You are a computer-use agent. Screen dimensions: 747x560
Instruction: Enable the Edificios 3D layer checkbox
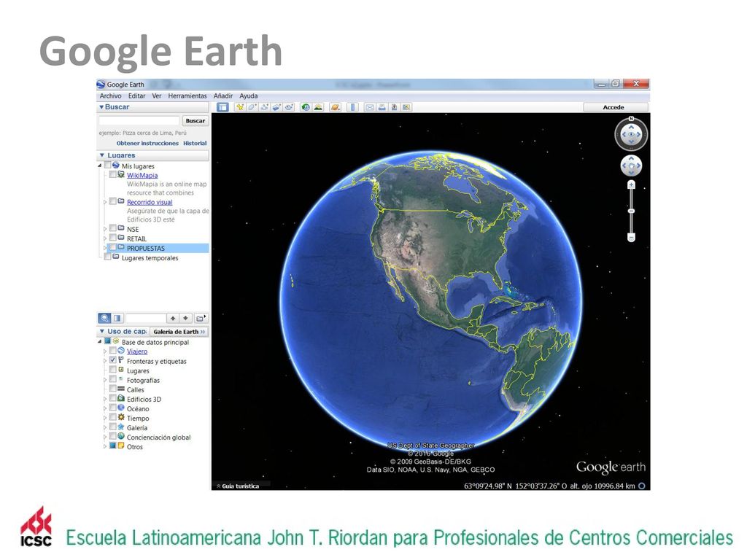113,399
